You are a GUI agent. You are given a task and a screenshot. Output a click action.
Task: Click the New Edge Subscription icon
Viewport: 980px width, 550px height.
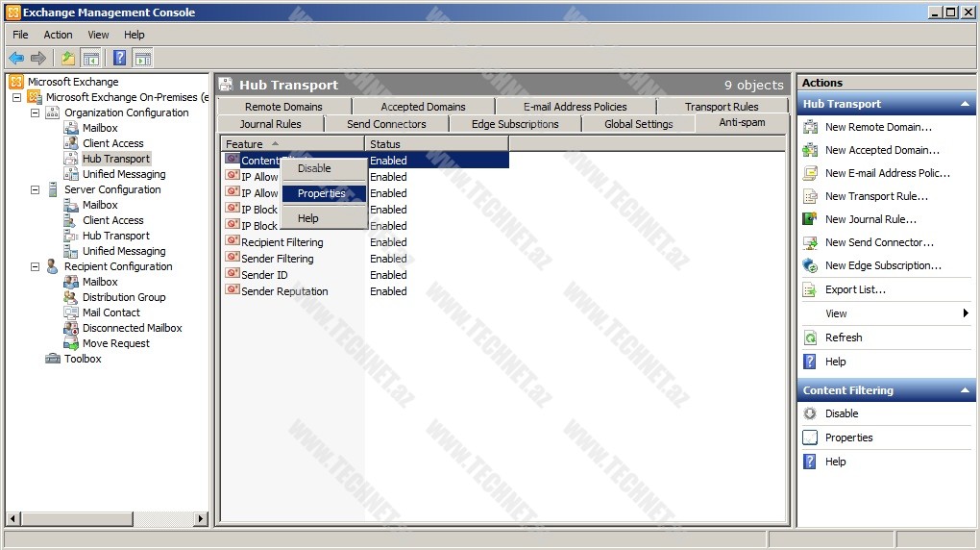[810, 265]
